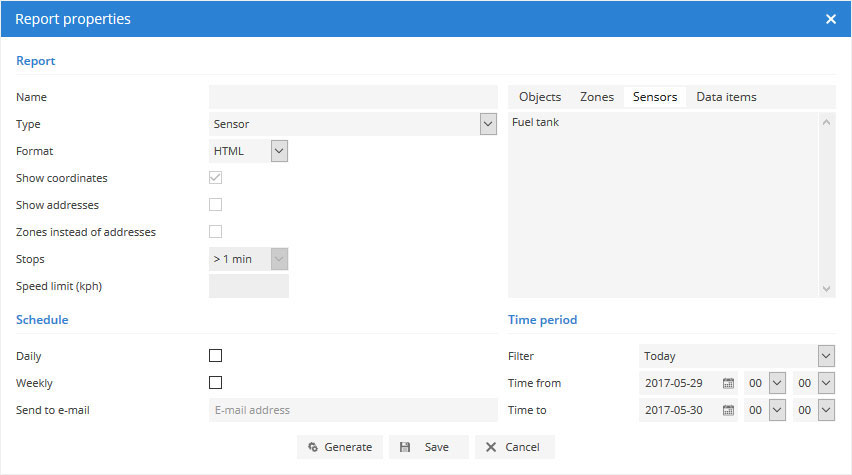
Task: Open the Time to calendar picker icon
Action: pos(728,410)
